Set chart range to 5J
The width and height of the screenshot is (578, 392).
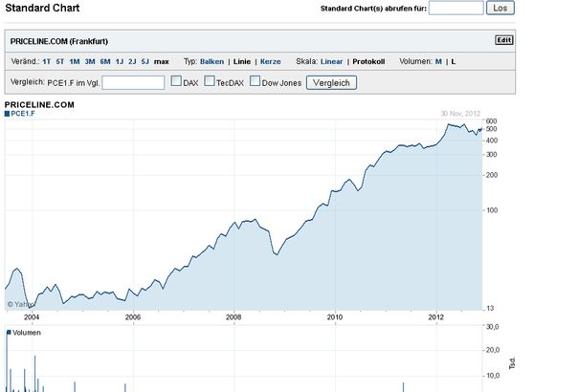pyautogui.click(x=145, y=61)
